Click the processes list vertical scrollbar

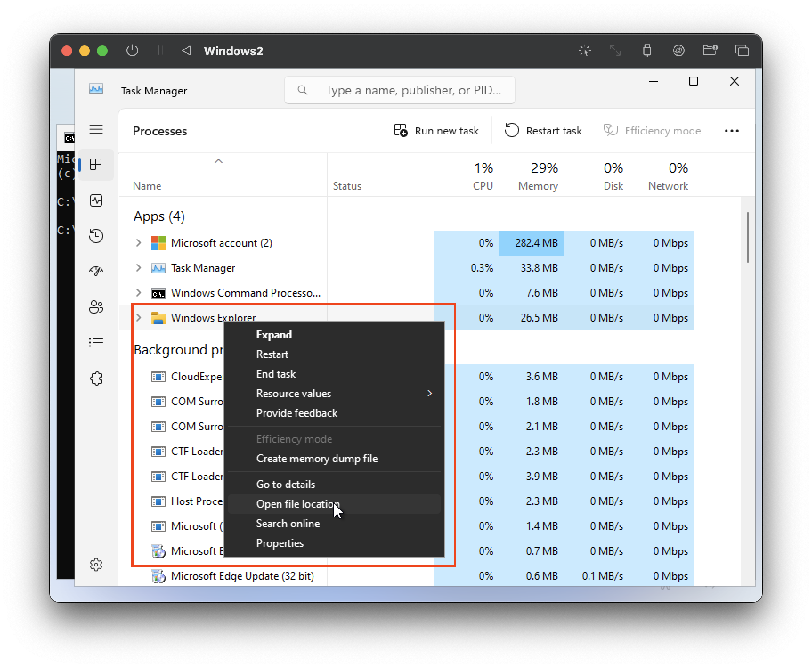pos(748,237)
